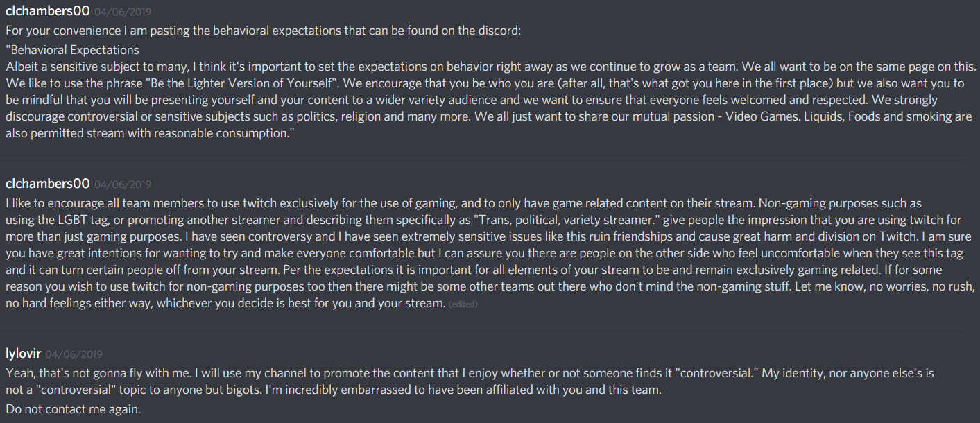The image size is (980, 423).
Task: Click the divider line above the lylovir message
Action: point(490,328)
